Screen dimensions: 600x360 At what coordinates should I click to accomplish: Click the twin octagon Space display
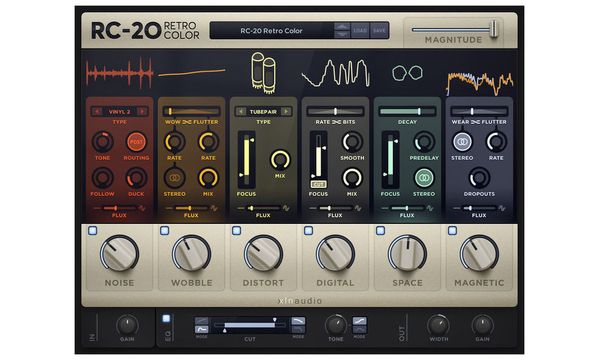tap(407, 73)
